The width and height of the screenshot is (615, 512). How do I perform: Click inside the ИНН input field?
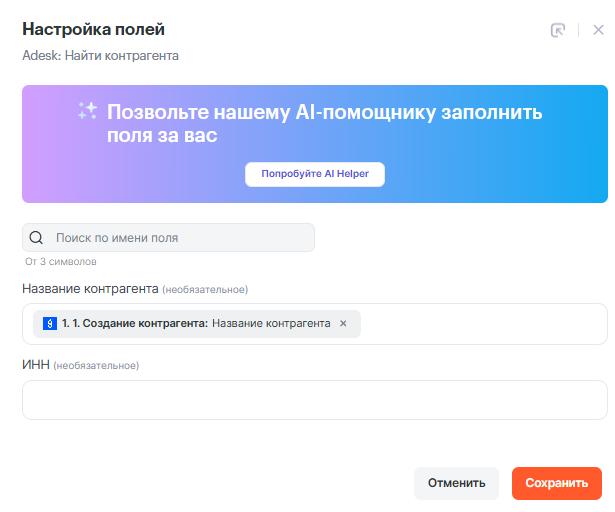click(314, 400)
